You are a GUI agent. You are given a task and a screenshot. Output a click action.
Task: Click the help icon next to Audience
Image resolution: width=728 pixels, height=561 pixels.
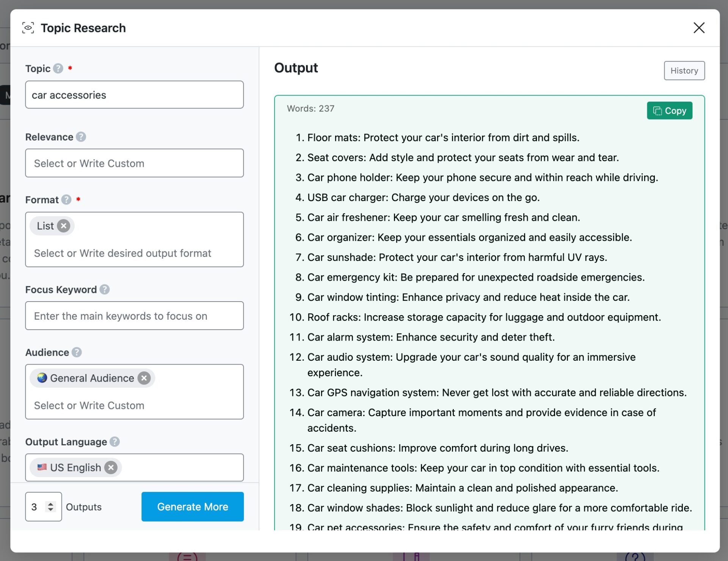[x=77, y=352]
